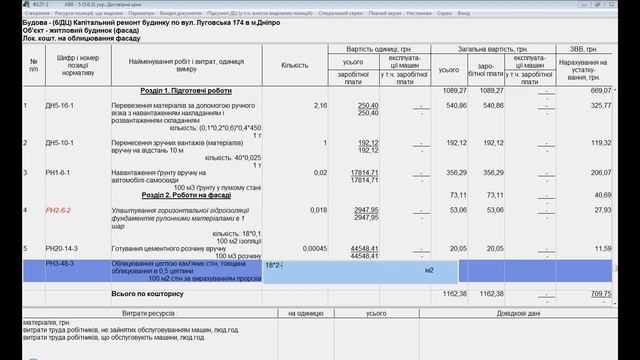Viewport: 640px width, 360px height.
Task: Click the Вихід menu item
Action: (464, 13)
